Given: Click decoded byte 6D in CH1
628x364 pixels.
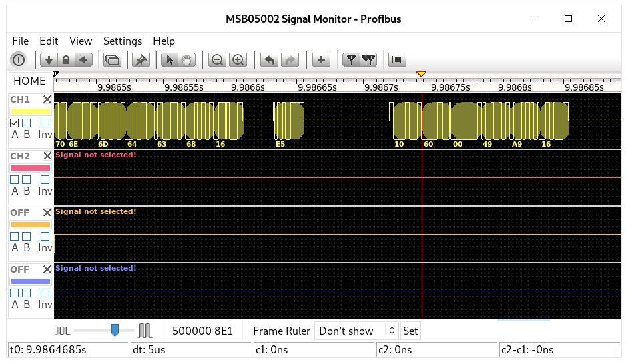Looking at the screenshot, I should pos(103,144).
